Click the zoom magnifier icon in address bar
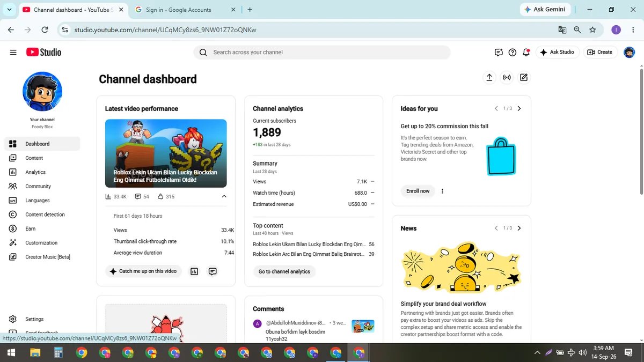This screenshot has width=644, height=362. coord(577,30)
